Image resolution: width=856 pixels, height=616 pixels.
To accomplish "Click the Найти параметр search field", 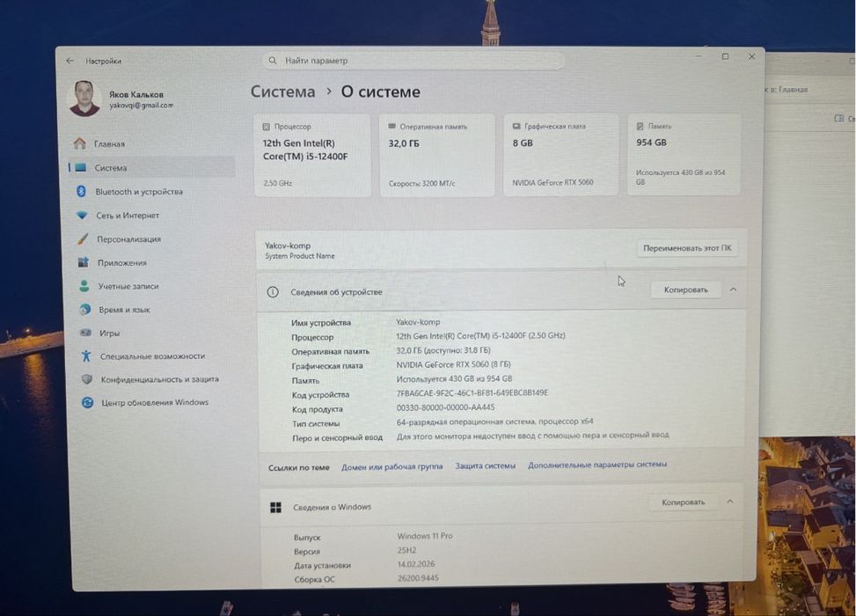I will (x=413, y=61).
